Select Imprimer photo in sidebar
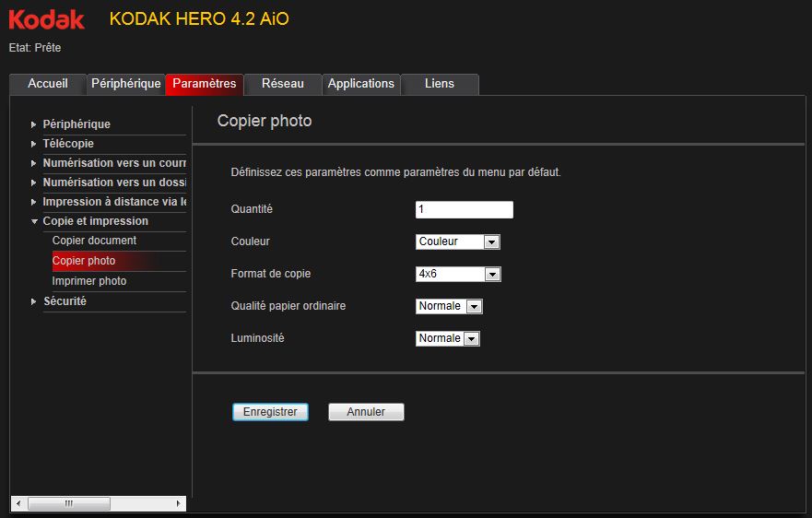812x518 pixels. tap(89, 281)
